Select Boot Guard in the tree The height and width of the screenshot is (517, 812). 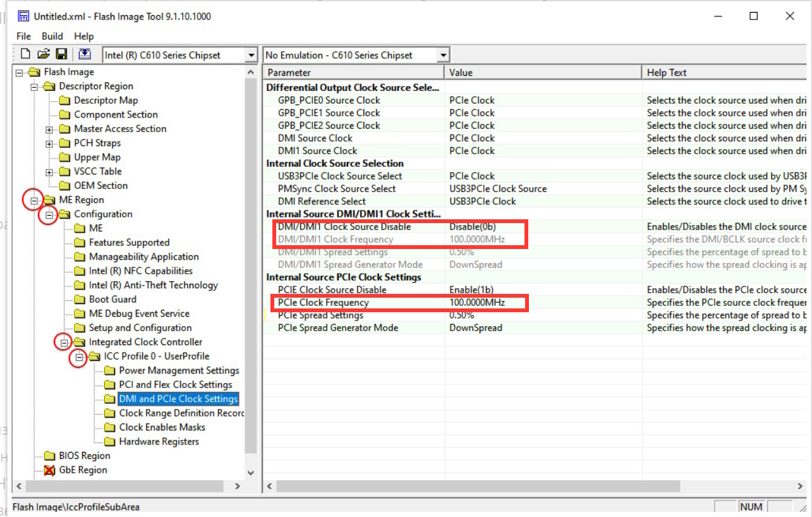coord(112,300)
